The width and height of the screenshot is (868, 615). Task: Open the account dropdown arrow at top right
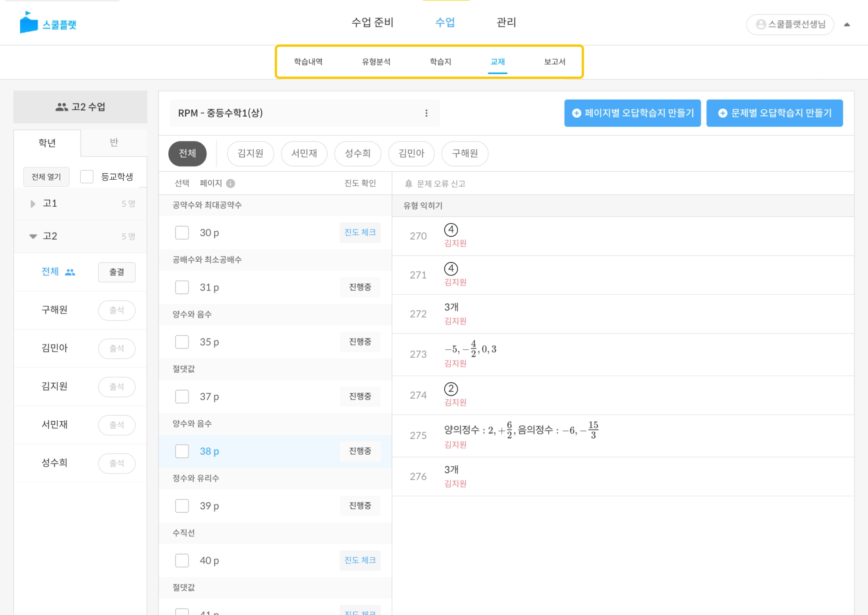[846, 25]
